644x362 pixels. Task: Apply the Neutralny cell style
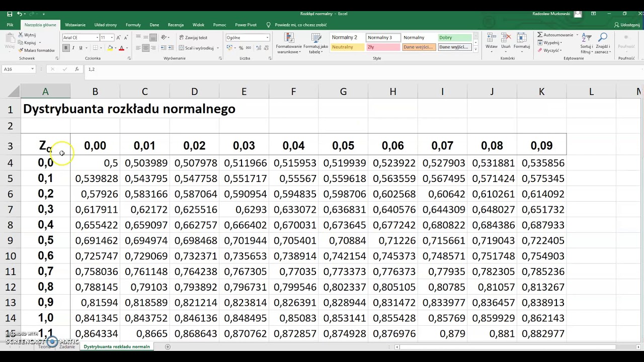tap(347, 47)
